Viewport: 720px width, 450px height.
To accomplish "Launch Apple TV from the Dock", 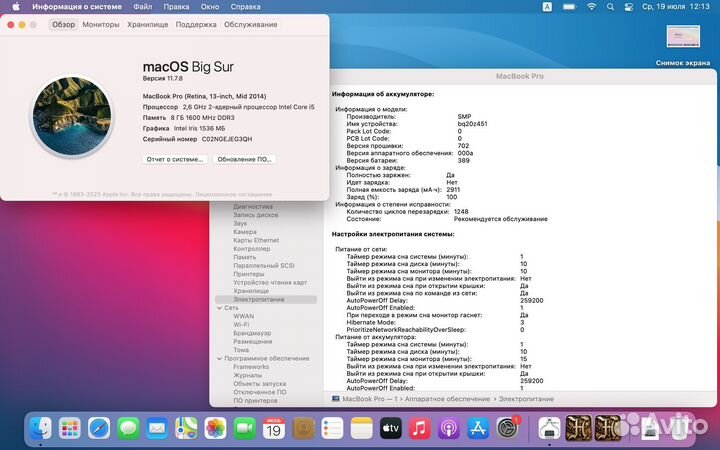I will point(391,428).
